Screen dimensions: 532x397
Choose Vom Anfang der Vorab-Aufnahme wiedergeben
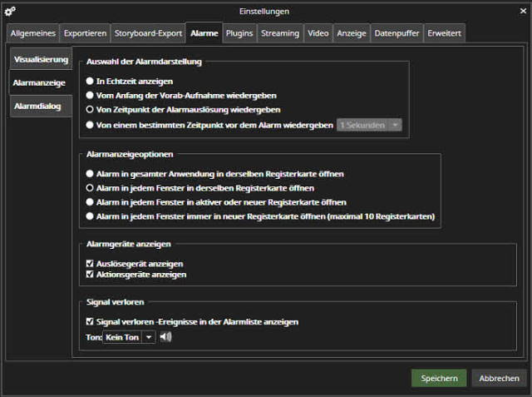pos(91,96)
